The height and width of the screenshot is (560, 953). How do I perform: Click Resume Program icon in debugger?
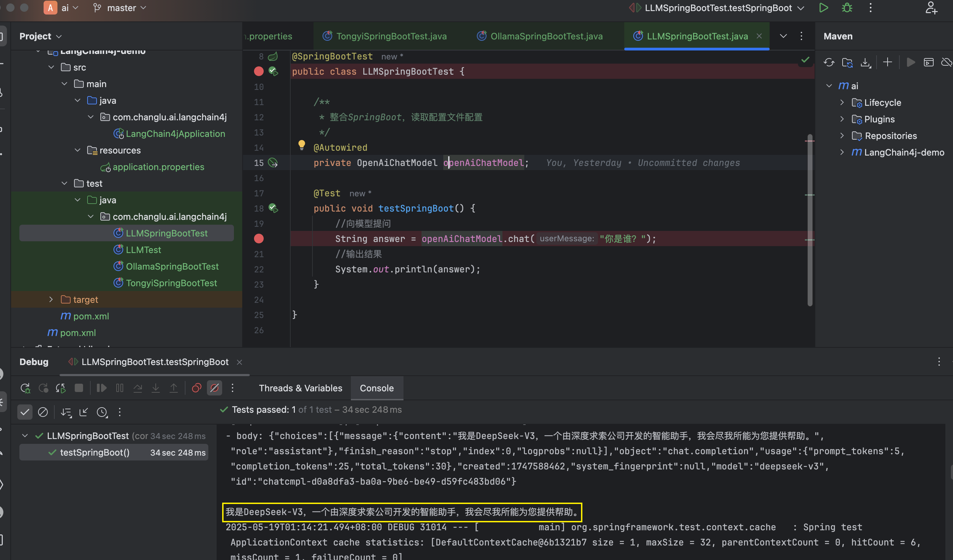coord(101,388)
